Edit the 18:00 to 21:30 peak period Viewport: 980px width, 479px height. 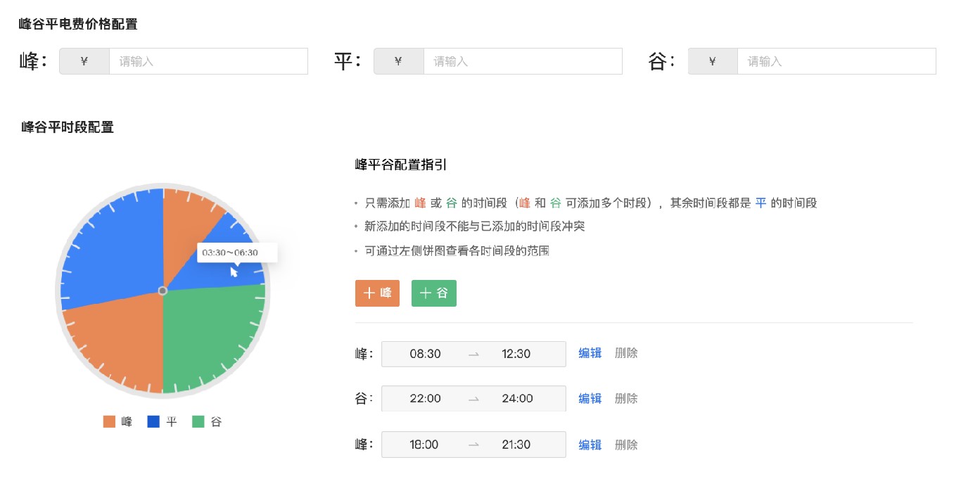click(x=590, y=445)
